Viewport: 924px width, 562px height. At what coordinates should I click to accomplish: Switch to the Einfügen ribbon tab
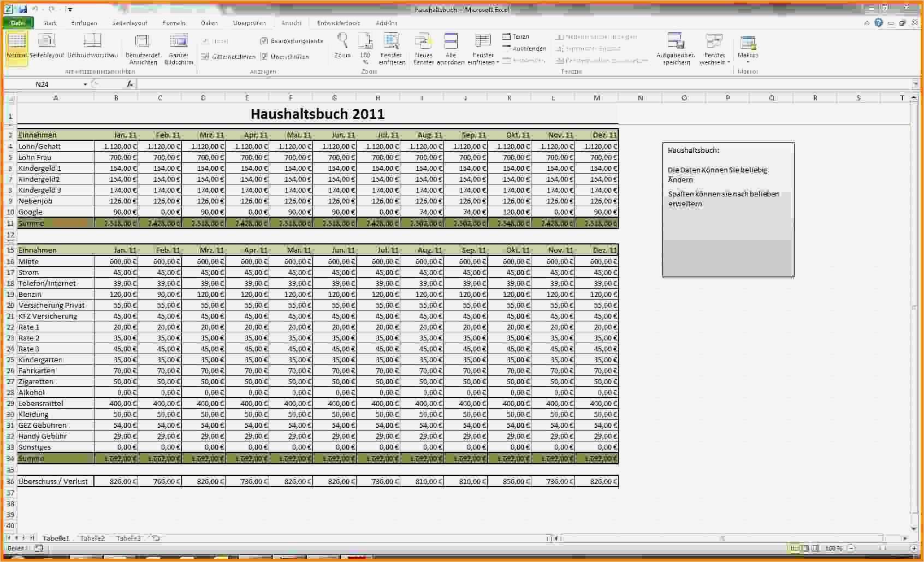[x=84, y=23]
